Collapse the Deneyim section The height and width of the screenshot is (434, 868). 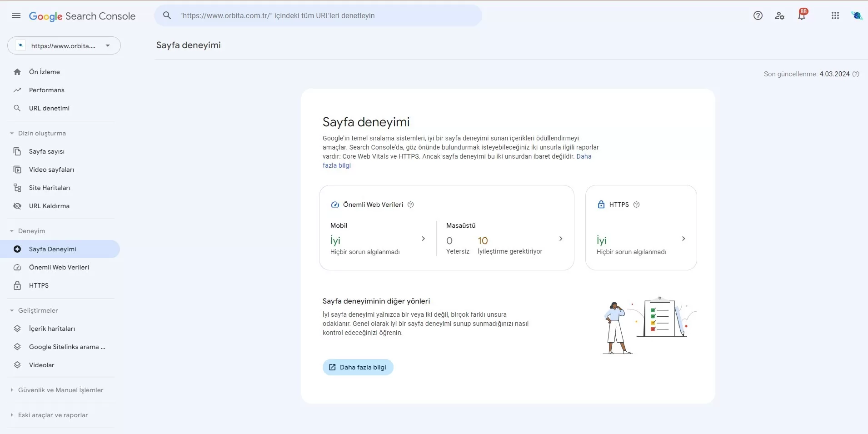[12, 231]
